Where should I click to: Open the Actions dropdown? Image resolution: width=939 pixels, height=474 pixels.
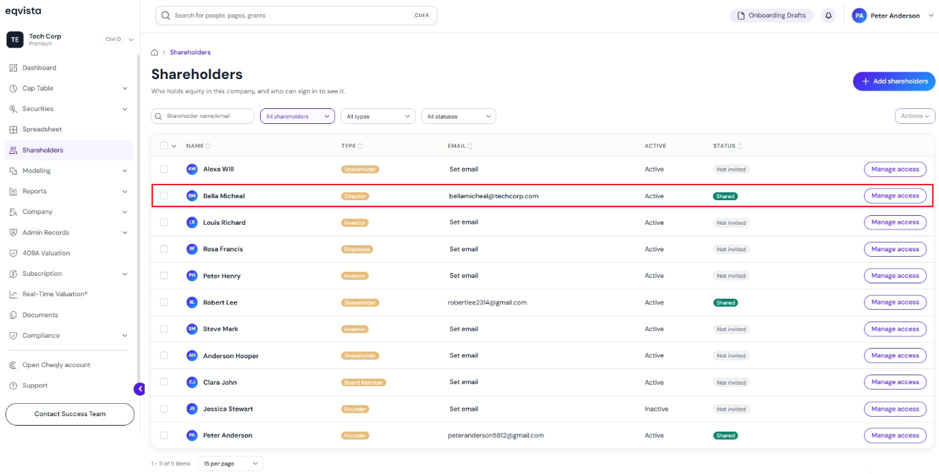(914, 116)
